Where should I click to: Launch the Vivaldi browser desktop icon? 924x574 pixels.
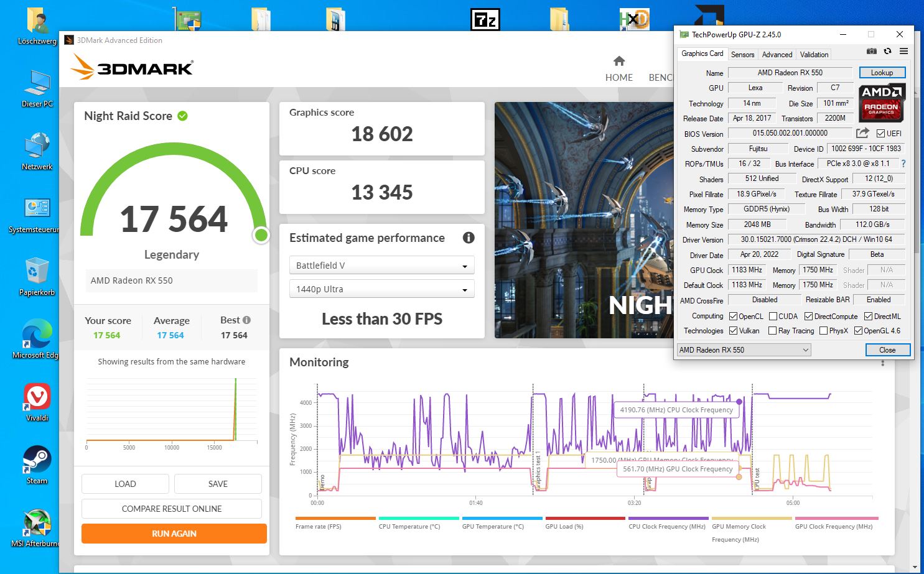click(x=37, y=403)
